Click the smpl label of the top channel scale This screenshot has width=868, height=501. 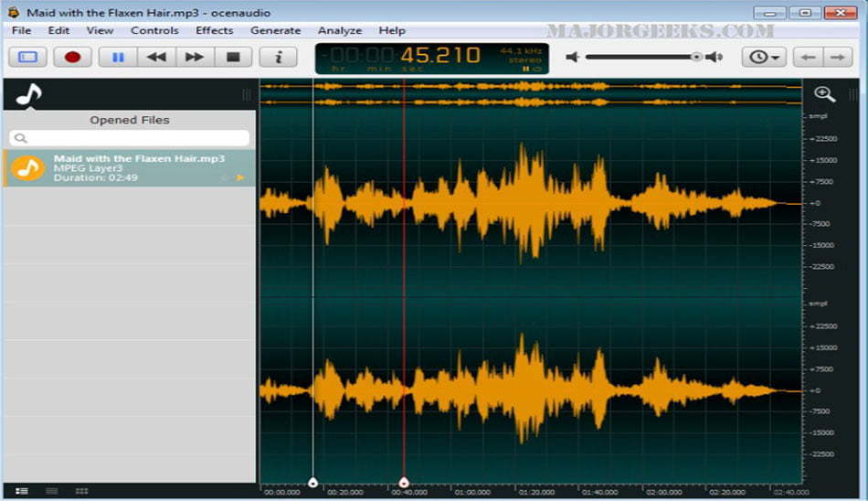pyautogui.click(x=818, y=116)
